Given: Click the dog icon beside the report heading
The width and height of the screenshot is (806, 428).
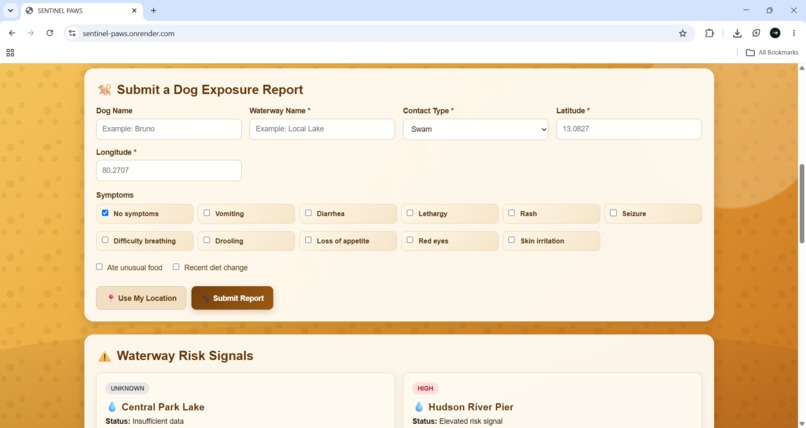Looking at the screenshot, I should pos(105,90).
